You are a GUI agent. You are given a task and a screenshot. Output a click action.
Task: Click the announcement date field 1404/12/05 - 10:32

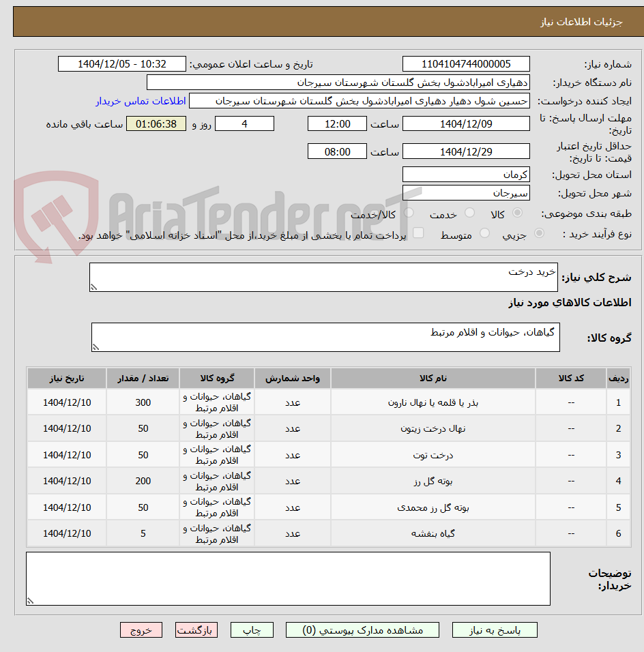coord(122,64)
